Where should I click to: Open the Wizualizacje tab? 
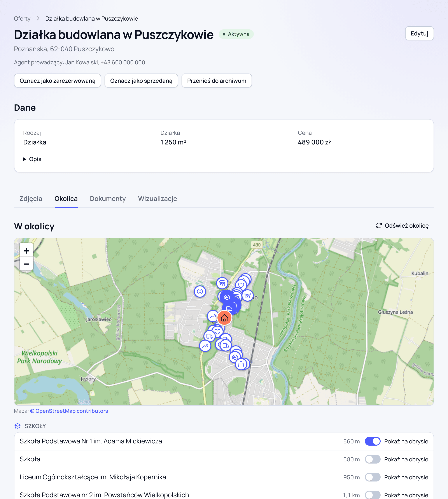coord(157,199)
